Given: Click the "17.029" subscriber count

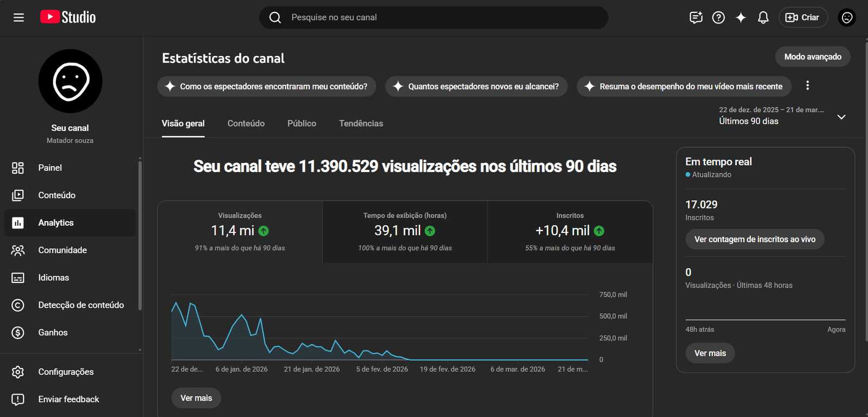Looking at the screenshot, I should point(701,205).
